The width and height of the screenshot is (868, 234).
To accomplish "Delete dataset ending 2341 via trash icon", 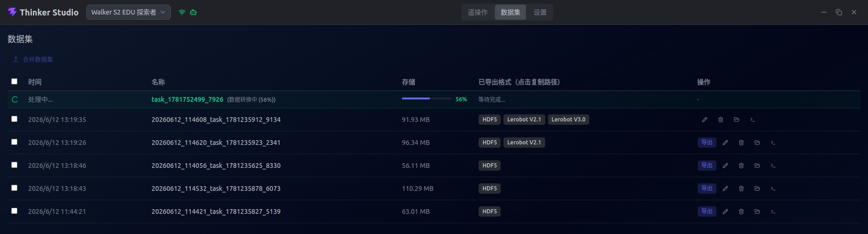I will click(741, 143).
